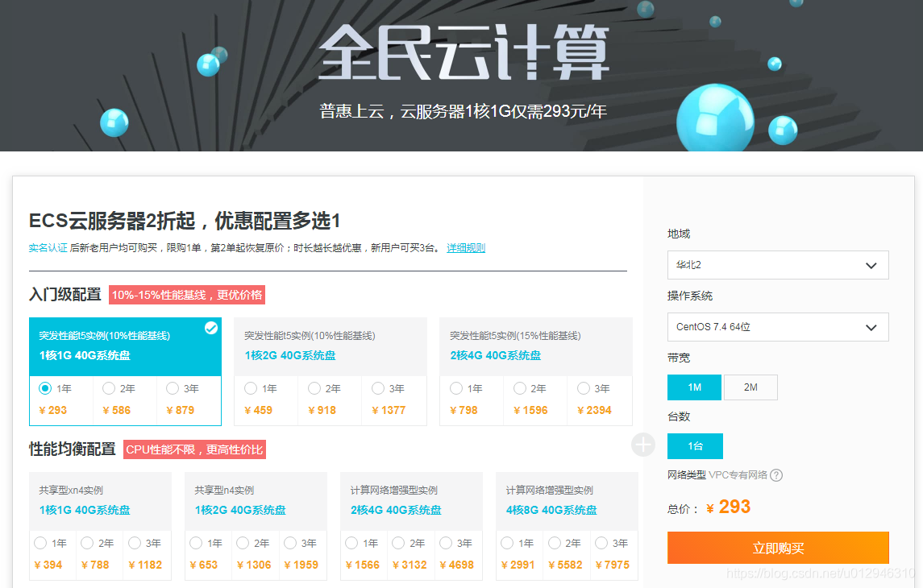923x588 pixels.
Task: Select 3年 radio priced ¥1377
Action: click(377, 388)
